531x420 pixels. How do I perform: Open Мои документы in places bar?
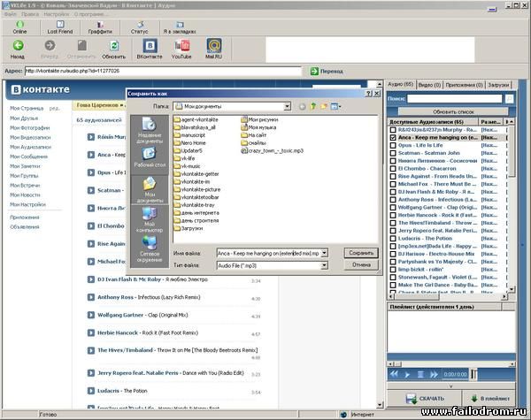tap(150, 189)
